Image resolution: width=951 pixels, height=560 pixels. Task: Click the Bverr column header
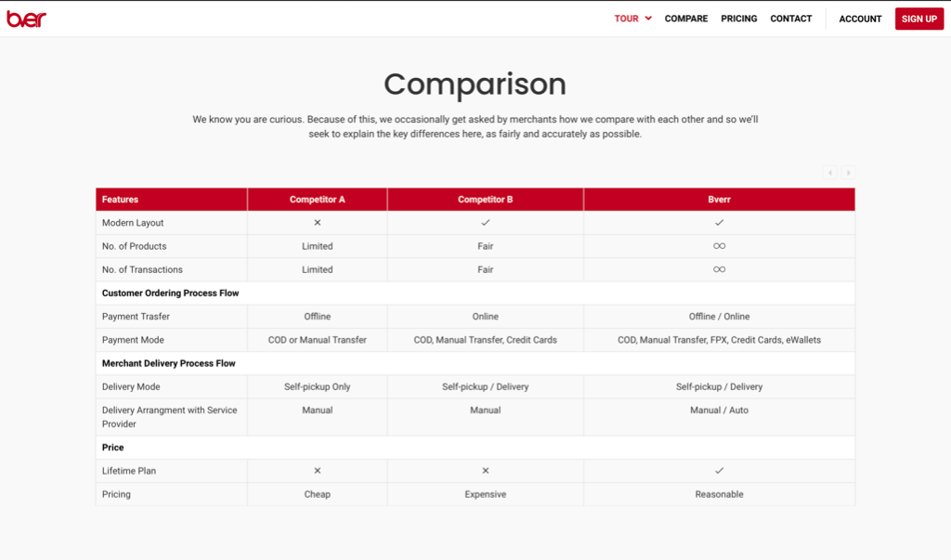click(720, 200)
